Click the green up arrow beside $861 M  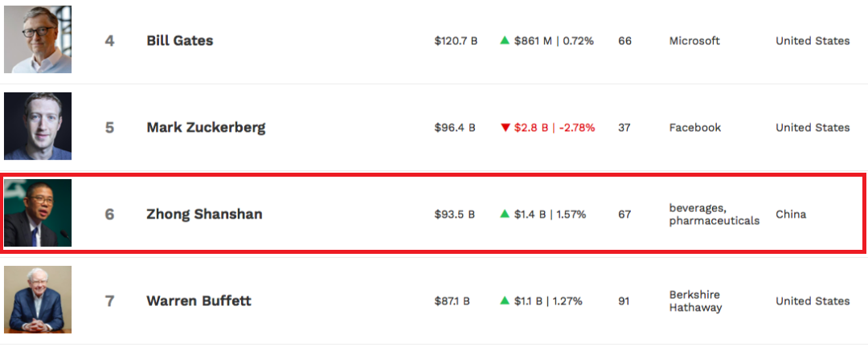pos(504,40)
